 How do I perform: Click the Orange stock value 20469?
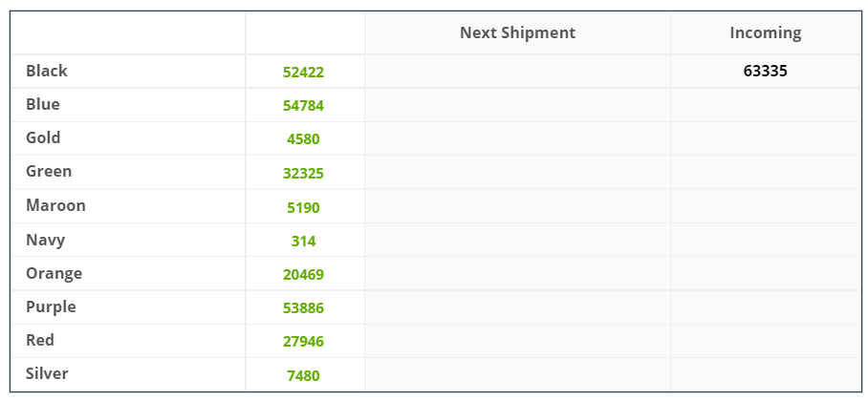pos(303,274)
